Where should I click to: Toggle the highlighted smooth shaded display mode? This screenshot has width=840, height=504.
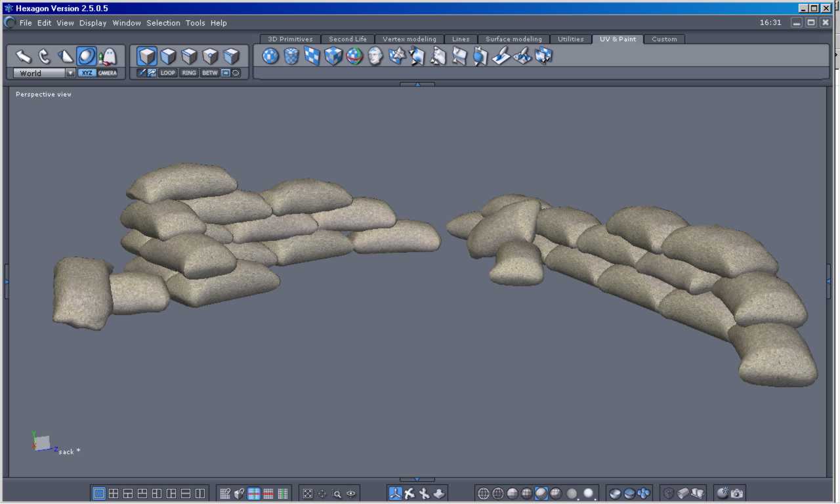click(541, 493)
